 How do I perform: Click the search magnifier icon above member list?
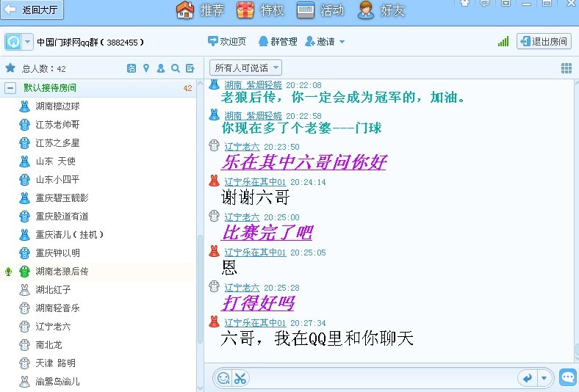click(176, 68)
